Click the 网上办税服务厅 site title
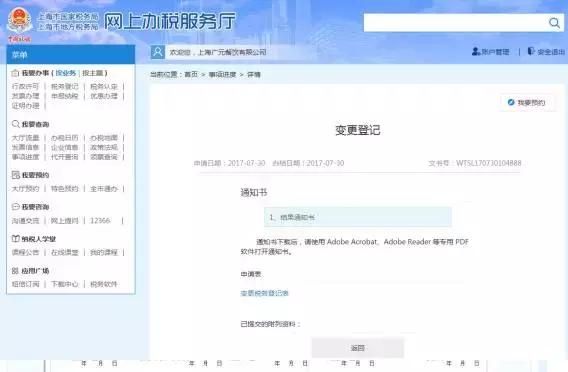Screen dimensions: 568x372 [170, 21]
